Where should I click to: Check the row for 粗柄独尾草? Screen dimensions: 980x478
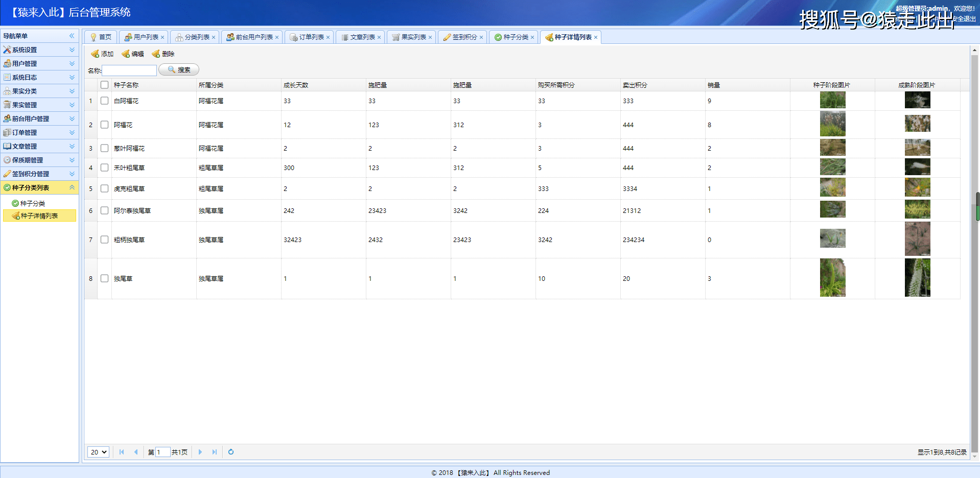105,240
